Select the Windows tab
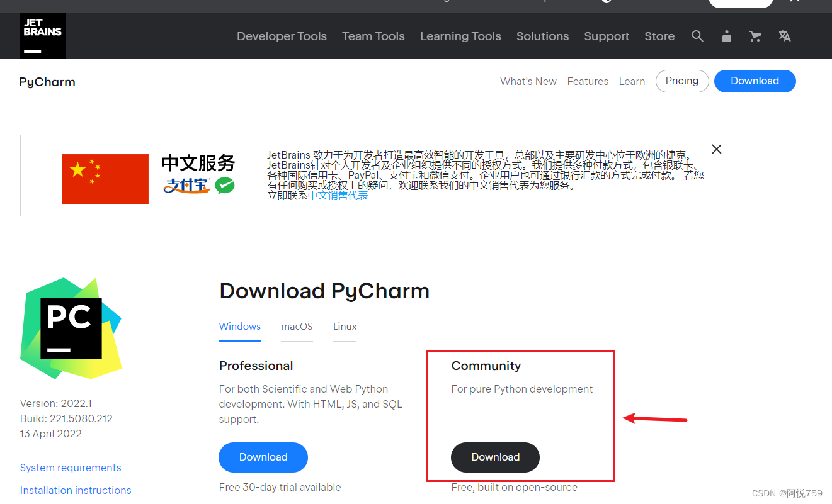 tap(240, 327)
